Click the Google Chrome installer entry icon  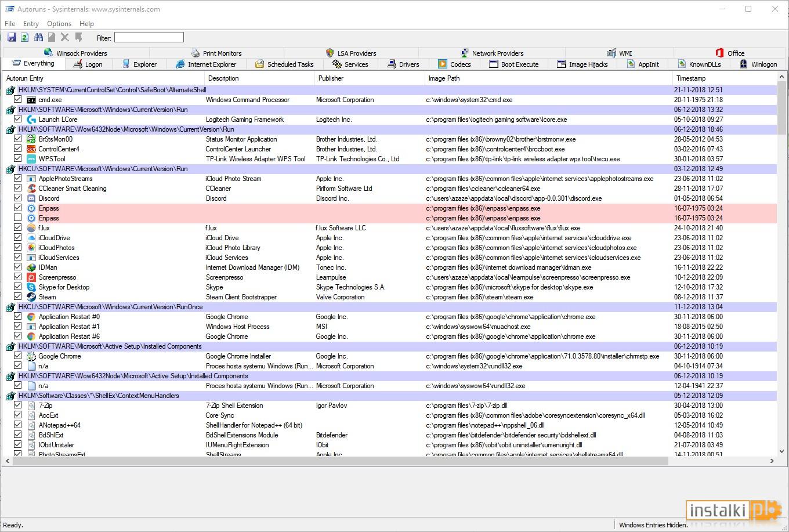point(31,356)
